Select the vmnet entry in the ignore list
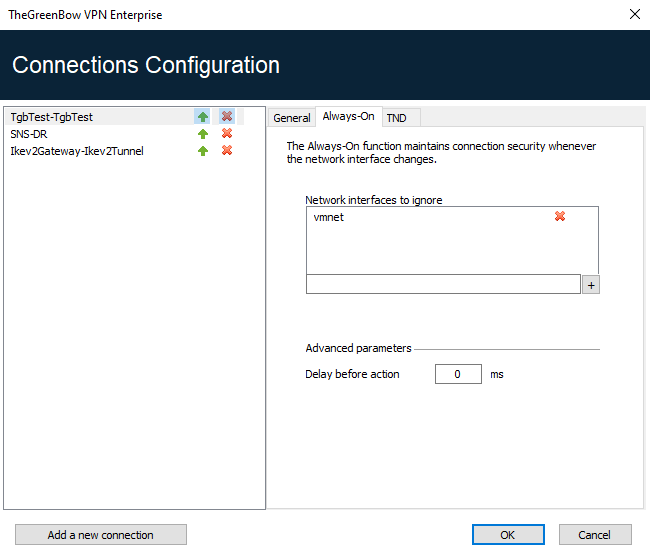This screenshot has width=650, height=550. 329,217
